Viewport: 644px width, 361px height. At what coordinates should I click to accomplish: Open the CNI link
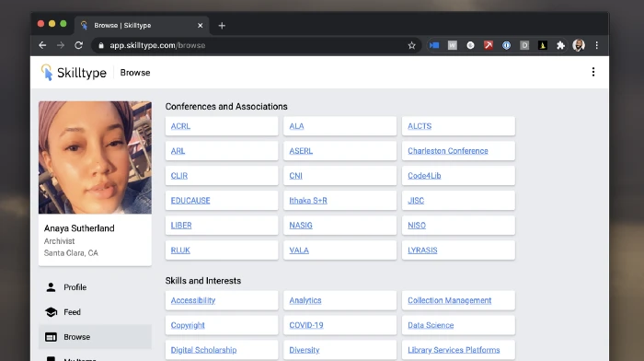[295, 176]
